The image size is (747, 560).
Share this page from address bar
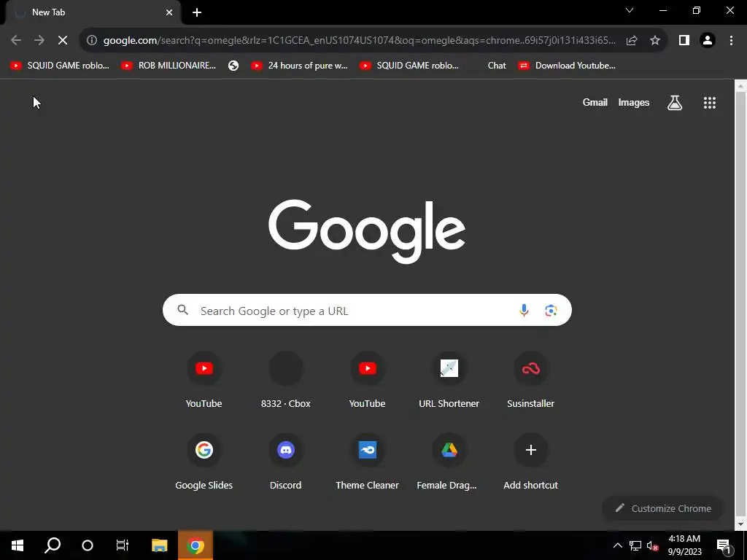pyautogui.click(x=632, y=41)
